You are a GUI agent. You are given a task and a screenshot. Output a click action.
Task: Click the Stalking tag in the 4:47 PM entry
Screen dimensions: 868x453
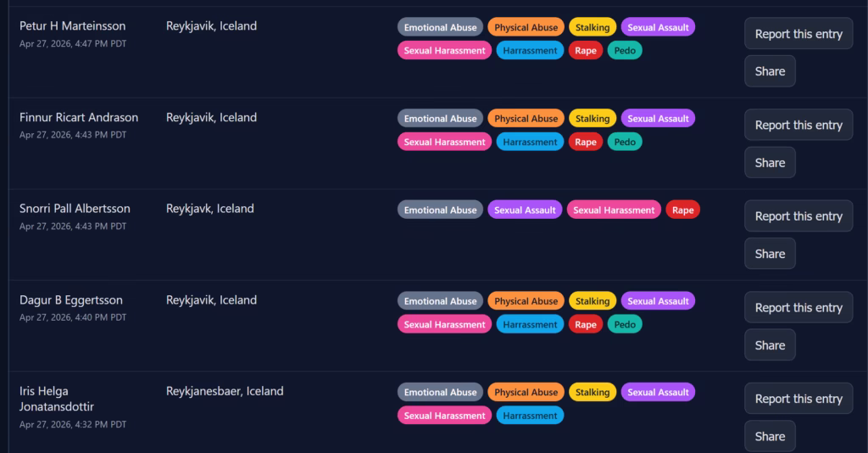point(593,27)
